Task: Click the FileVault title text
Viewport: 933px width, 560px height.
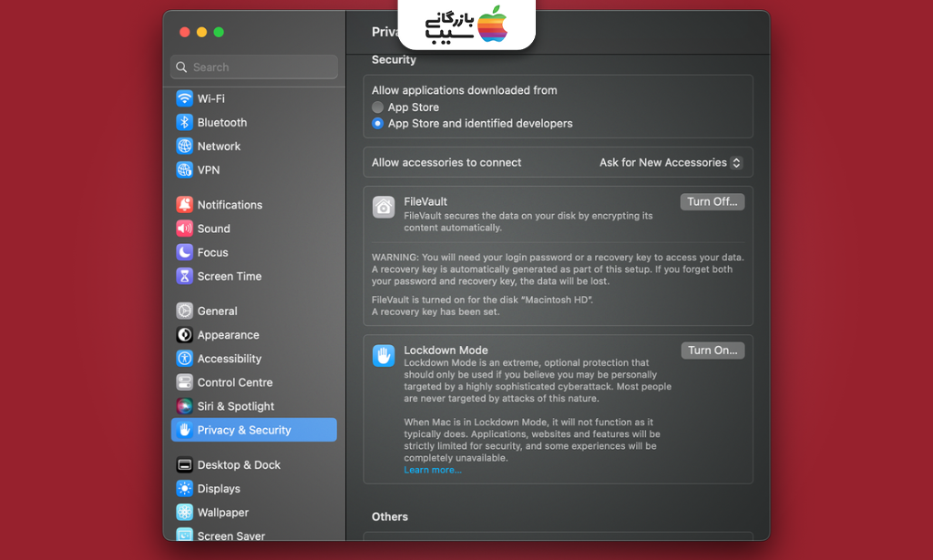Action: (425, 201)
